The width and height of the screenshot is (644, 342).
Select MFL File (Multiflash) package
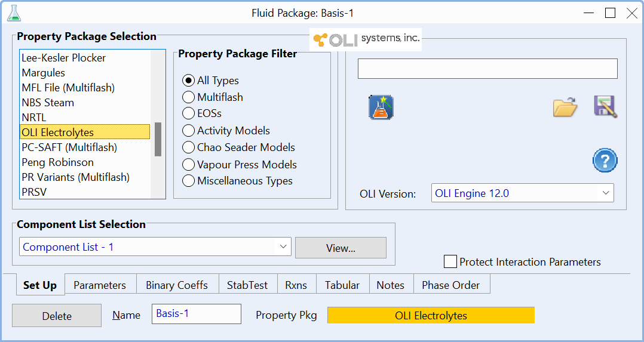point(85,88)
